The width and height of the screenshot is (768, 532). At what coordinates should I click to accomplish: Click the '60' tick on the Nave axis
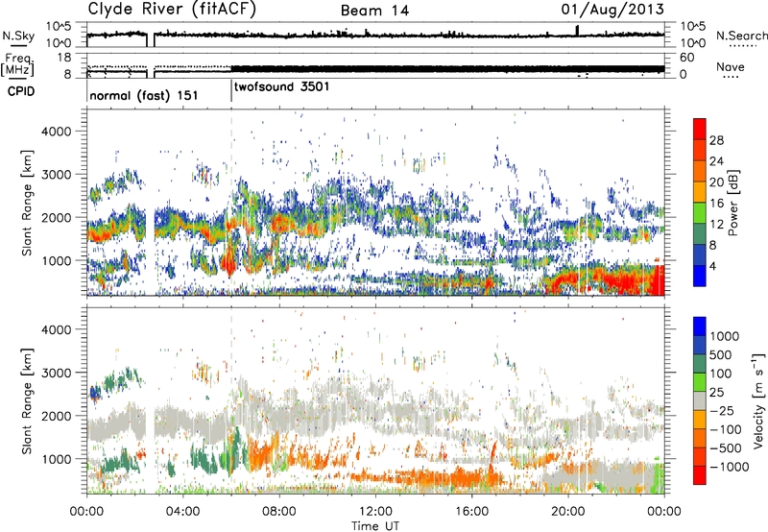686,58
